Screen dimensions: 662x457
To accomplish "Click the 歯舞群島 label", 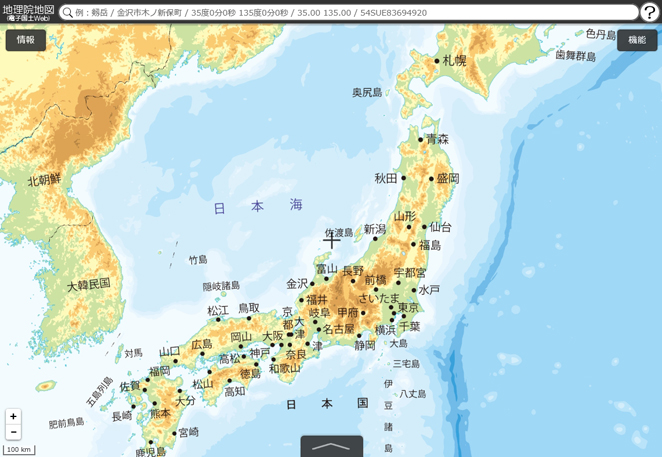I will (x=575, y=55).
